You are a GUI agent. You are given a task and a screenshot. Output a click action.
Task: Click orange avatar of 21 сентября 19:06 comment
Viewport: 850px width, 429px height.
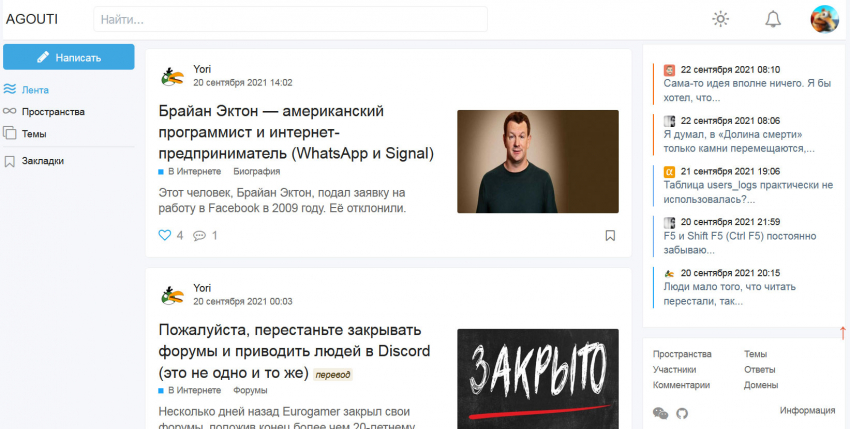click(x=669, y=172)
